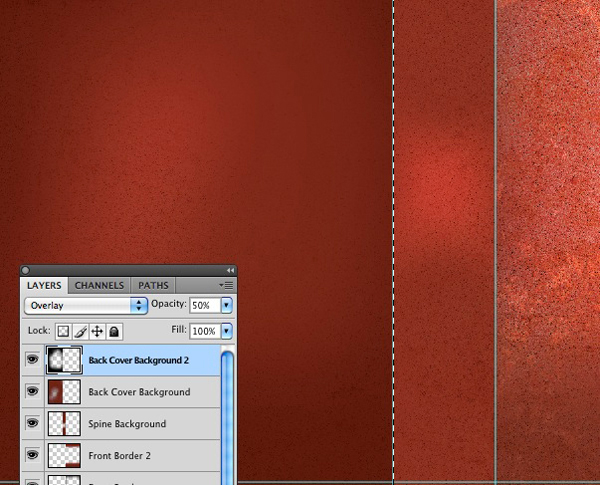Hide the Front Border 2 layer
Viewport: 600px width, 485px height.
tap(33, 455)
